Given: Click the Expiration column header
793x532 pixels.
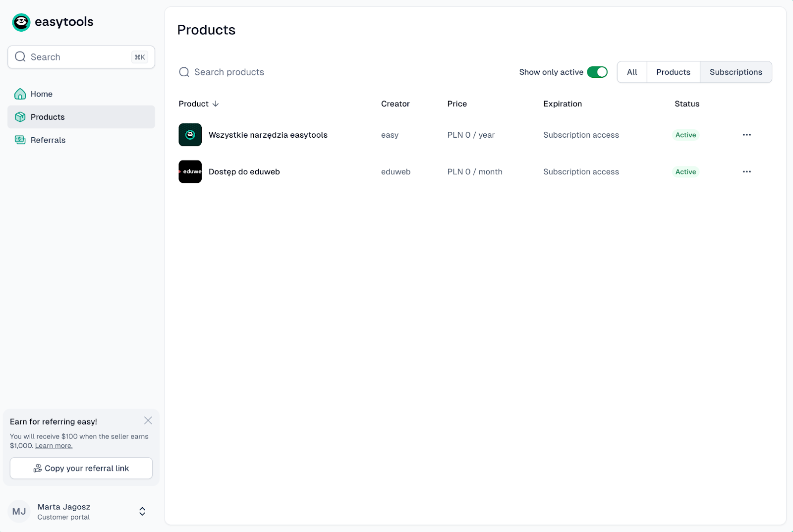Looking at the screenshot, I should [563, 104].
